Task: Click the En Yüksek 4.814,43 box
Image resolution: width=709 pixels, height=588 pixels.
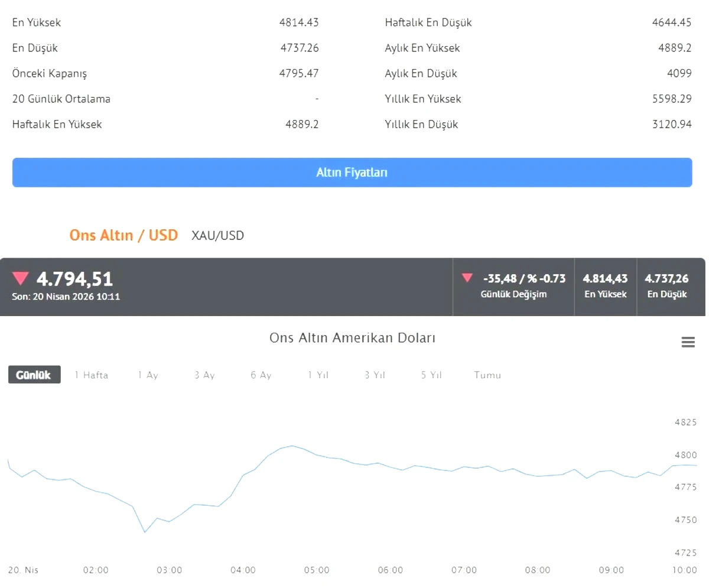Action: point(605,285)
